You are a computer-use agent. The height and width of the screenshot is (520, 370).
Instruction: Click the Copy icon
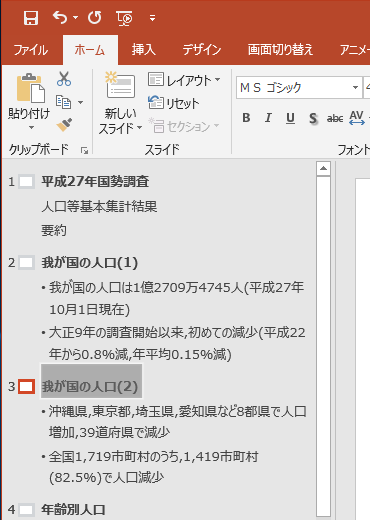pos(63,102)
